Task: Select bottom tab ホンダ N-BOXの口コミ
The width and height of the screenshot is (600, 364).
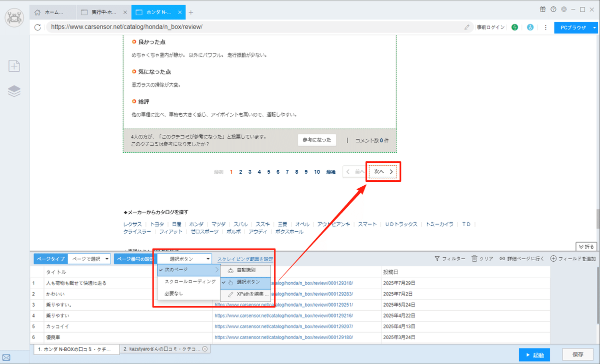Action: click(x=76, y=349)
